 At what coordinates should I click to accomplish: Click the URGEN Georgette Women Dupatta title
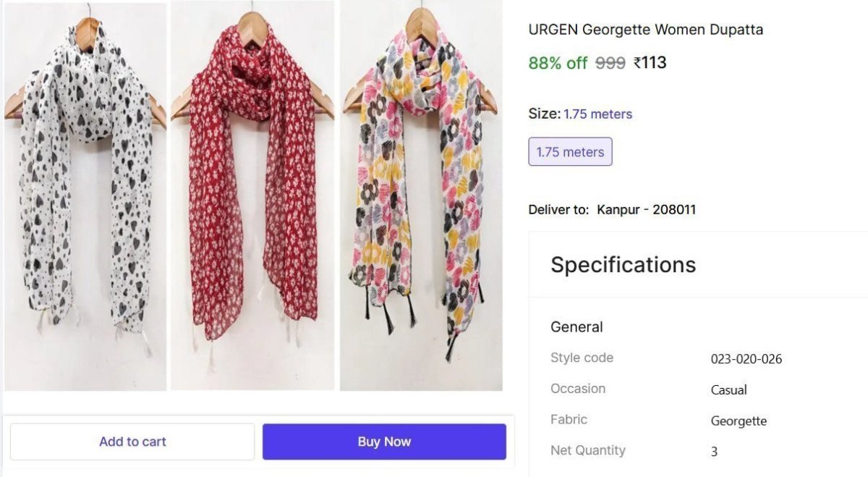coord(645,30)
